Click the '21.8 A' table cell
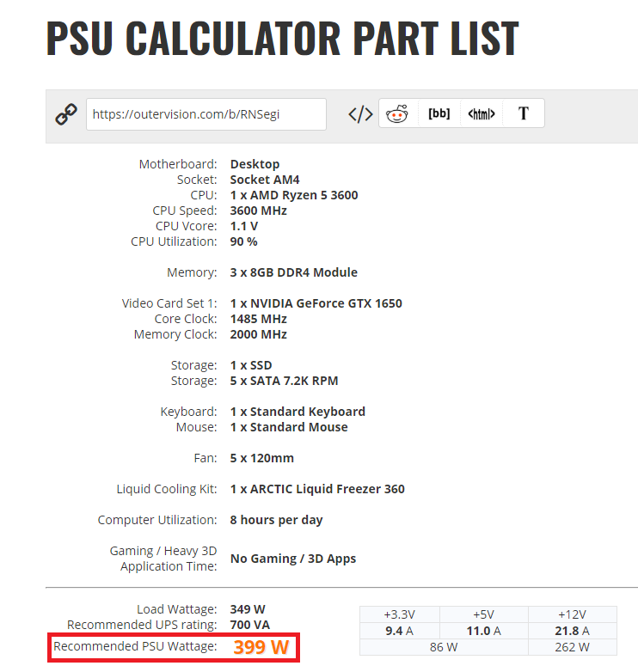The image size is (638, 672). 572,631
